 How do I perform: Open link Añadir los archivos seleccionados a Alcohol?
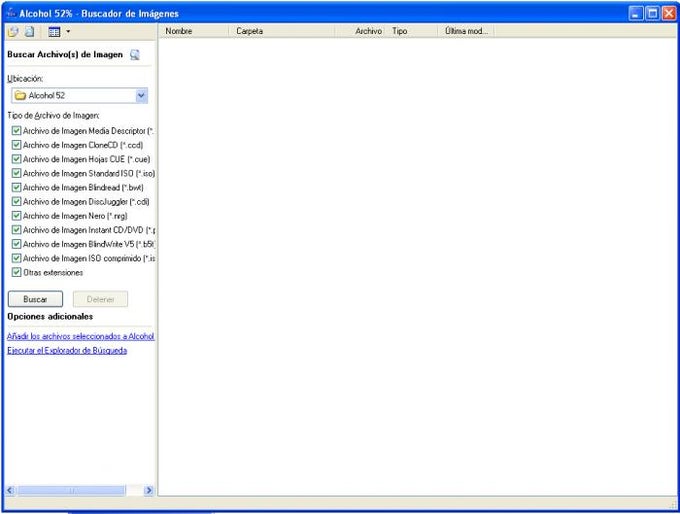(81, 336)
